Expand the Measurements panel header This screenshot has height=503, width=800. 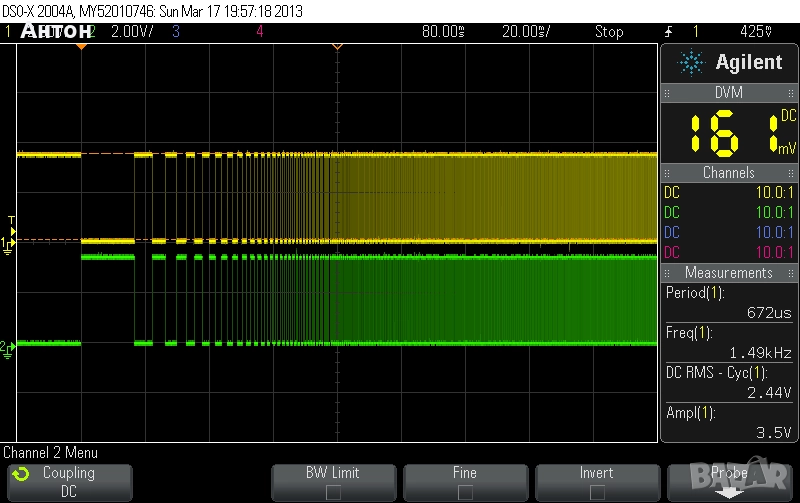click(728, 272)
